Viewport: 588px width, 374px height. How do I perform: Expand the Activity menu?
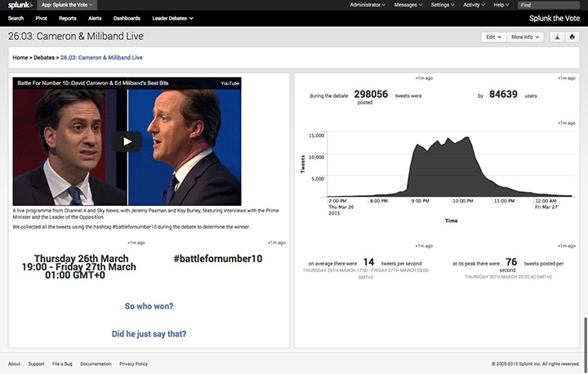click(x=474, y=5)
